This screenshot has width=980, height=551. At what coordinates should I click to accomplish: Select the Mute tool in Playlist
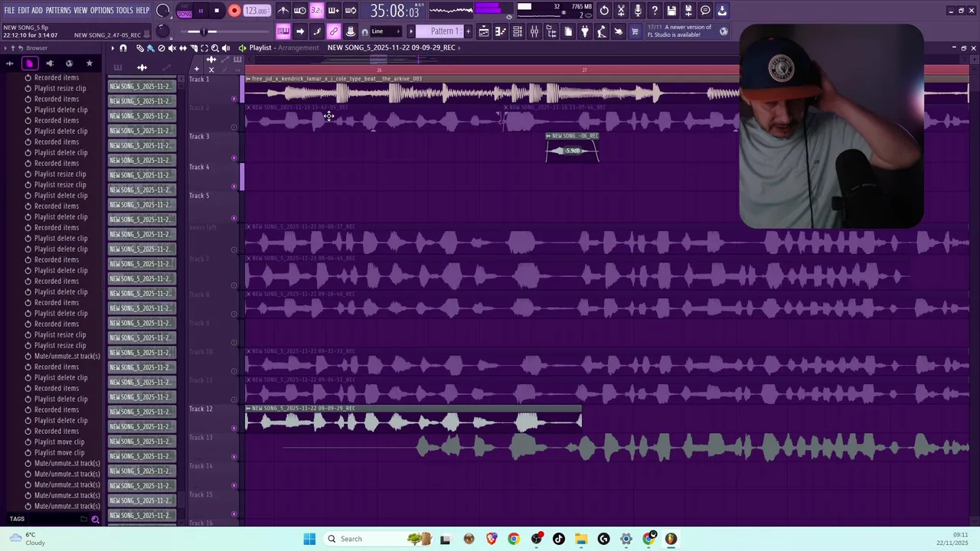[x=172, y=47]
